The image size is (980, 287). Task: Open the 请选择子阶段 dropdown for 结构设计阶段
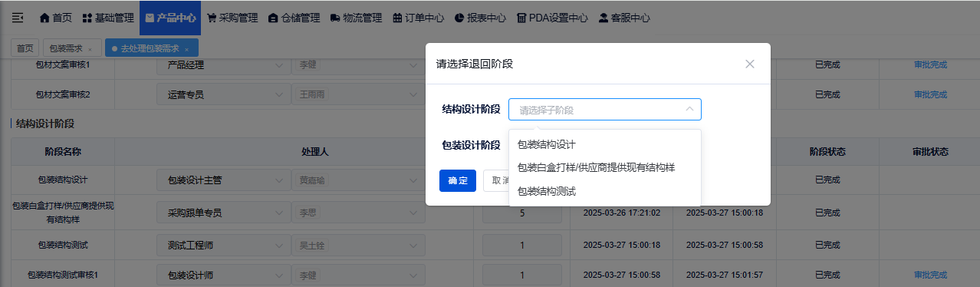coord(604,110)
